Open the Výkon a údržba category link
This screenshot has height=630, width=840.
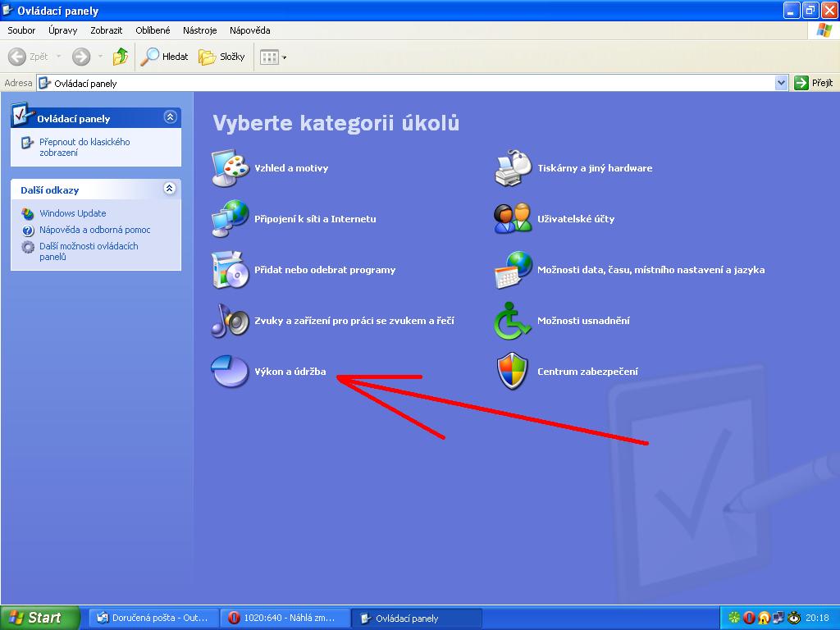pyautogui.click(x=290, y=372)
